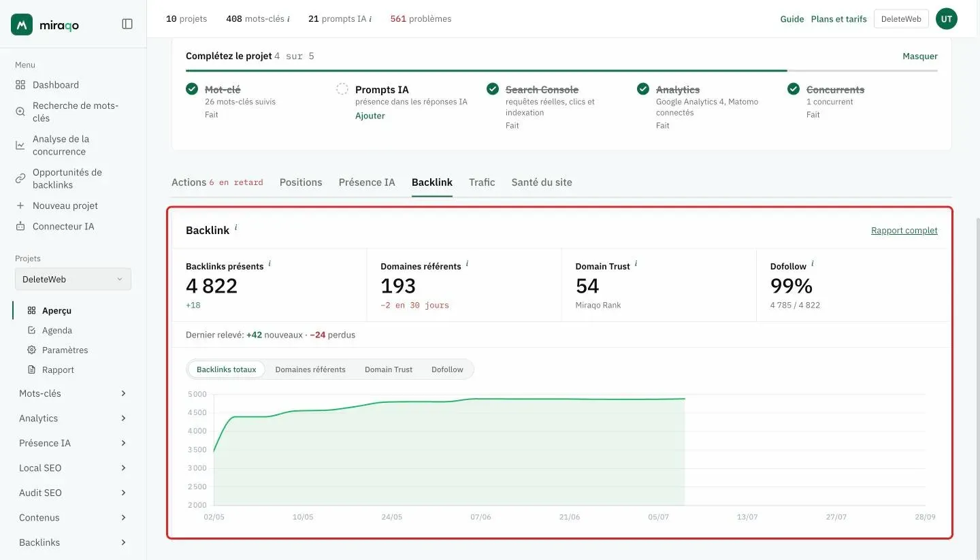Click the 10 projets counter

click(x=186, y=19)
